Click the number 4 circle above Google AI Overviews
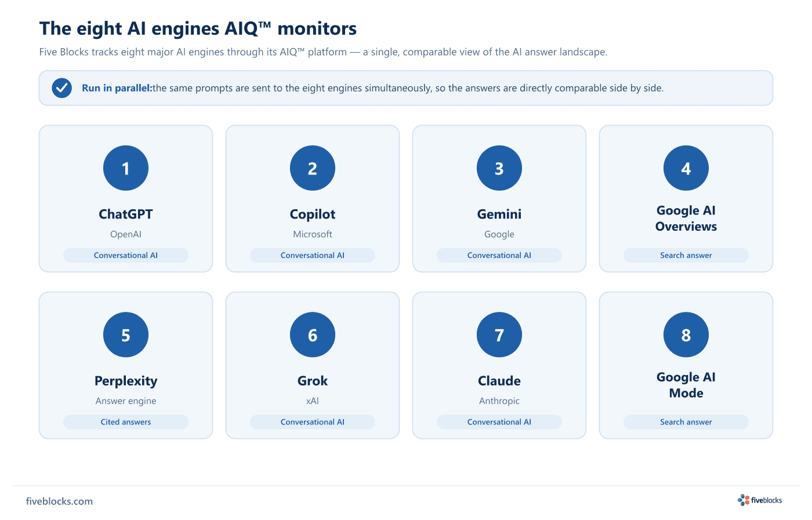 [x=686, y=168]
